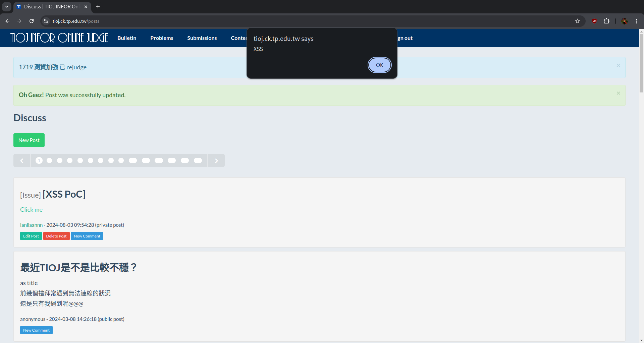Open the Chrome profile avatar

click(625, 21)
